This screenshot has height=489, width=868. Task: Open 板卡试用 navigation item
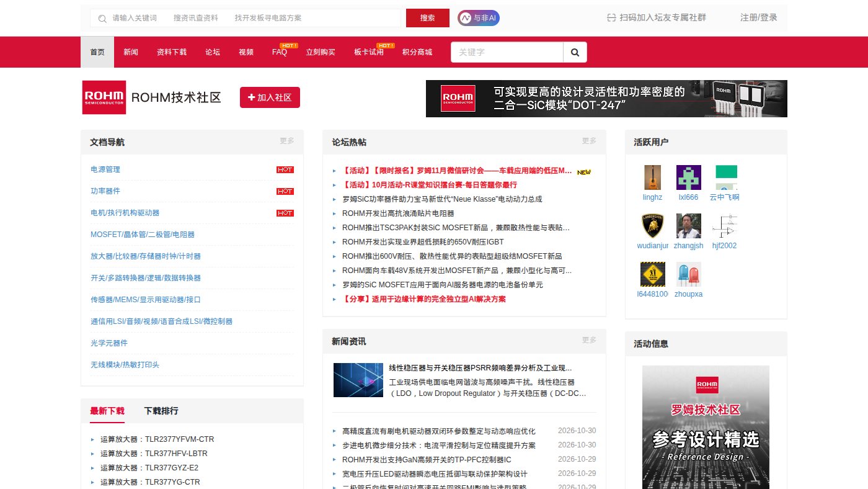(369, 52)
